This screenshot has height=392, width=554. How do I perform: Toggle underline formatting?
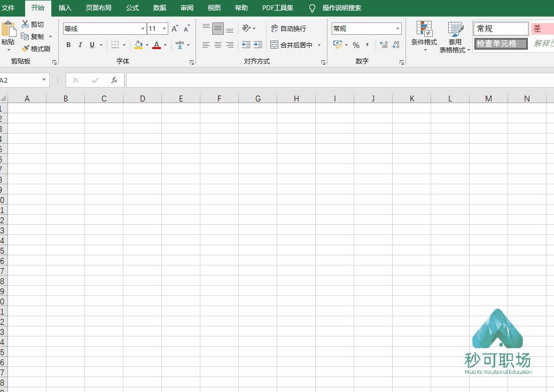(91, 45)
